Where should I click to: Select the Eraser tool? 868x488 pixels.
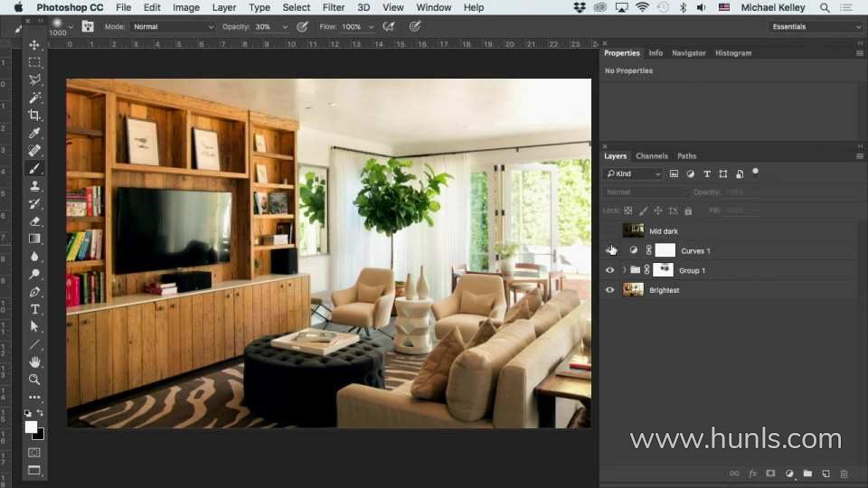point(34,221)
